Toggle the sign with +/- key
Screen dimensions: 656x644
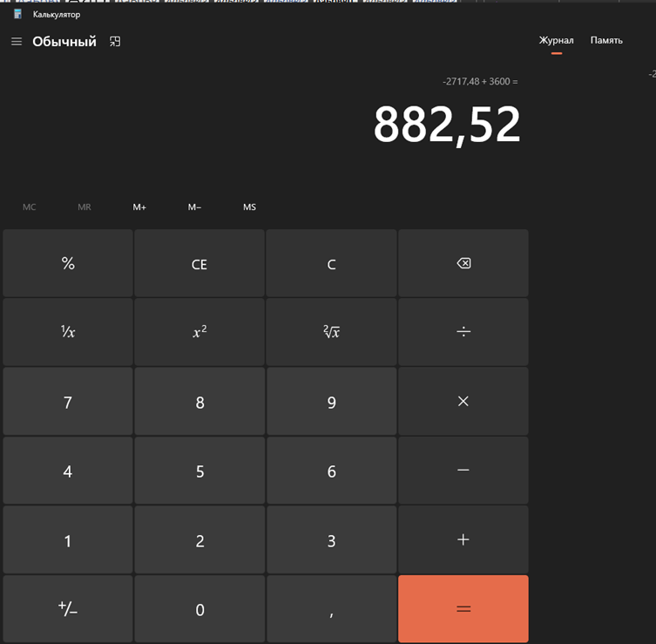(x=68, y=609)
